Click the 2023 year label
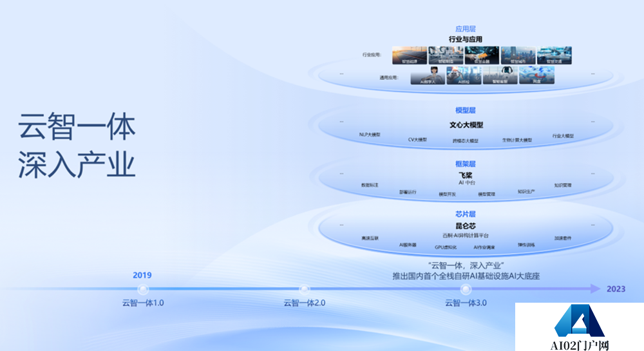 (x=616, y=289)
